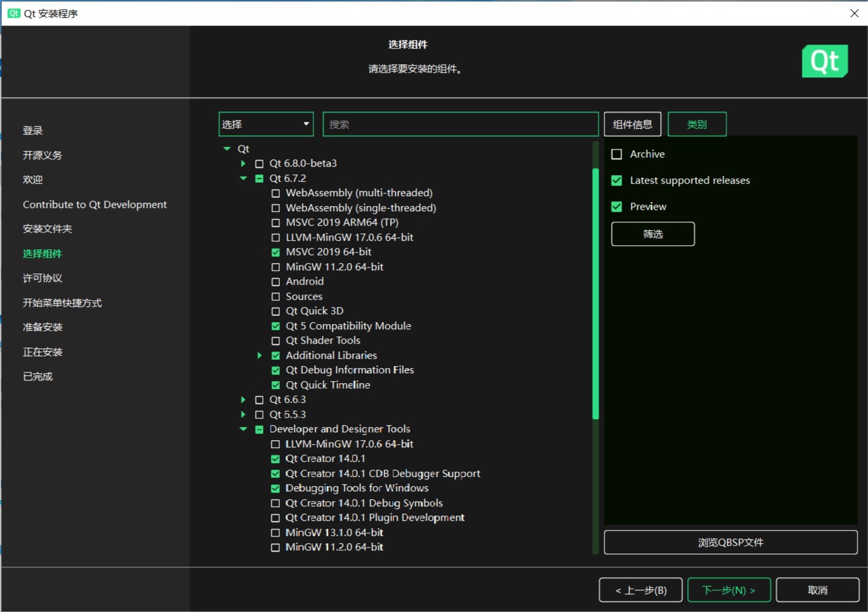
Task: Switch to the 组件信息 tab
Action: [633, 124]
